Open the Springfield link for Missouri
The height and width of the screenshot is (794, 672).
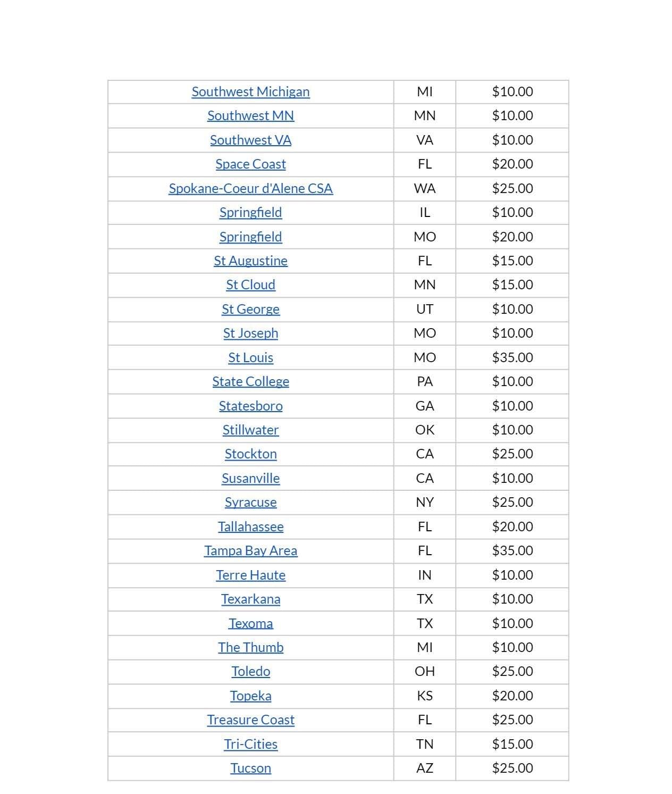coord(250,237)
